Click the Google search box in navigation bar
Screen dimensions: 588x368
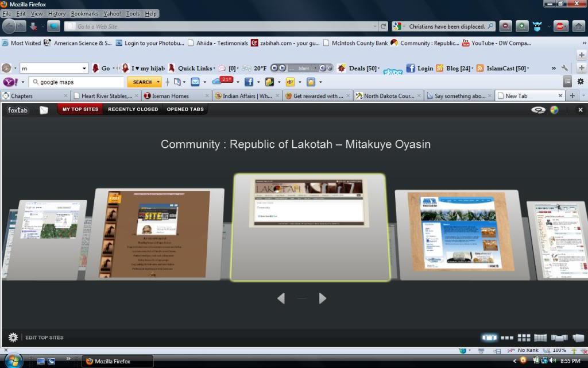coord(446,26)
